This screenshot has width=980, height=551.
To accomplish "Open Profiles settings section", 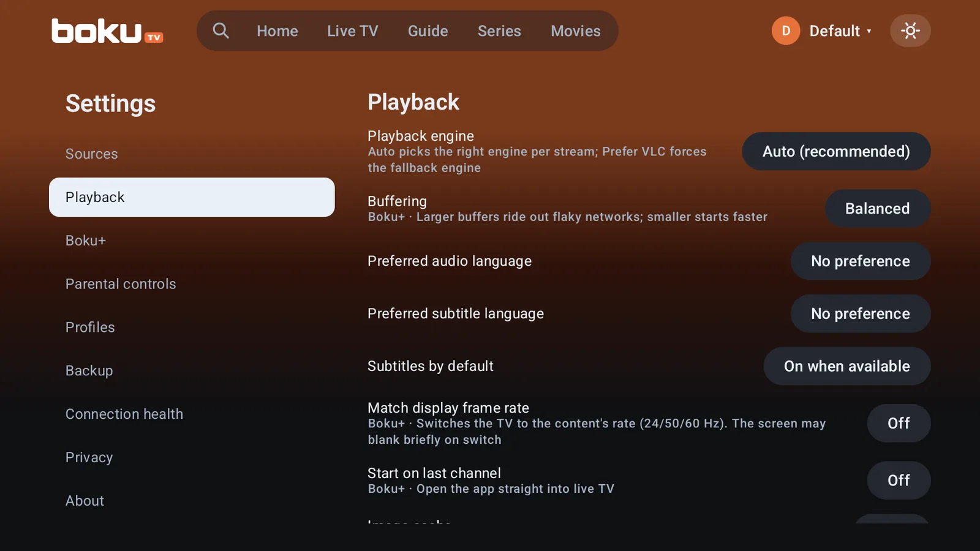I will click(x=192, y=328).
